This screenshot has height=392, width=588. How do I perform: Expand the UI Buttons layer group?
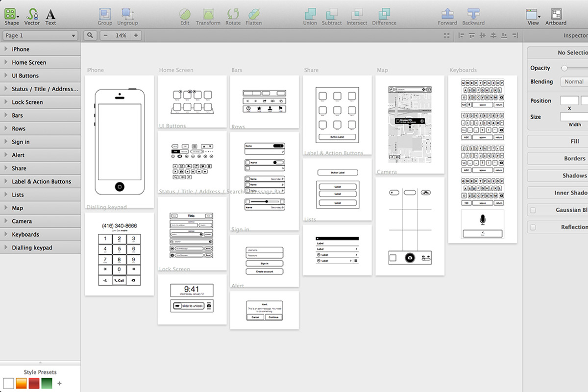[5, 75]
